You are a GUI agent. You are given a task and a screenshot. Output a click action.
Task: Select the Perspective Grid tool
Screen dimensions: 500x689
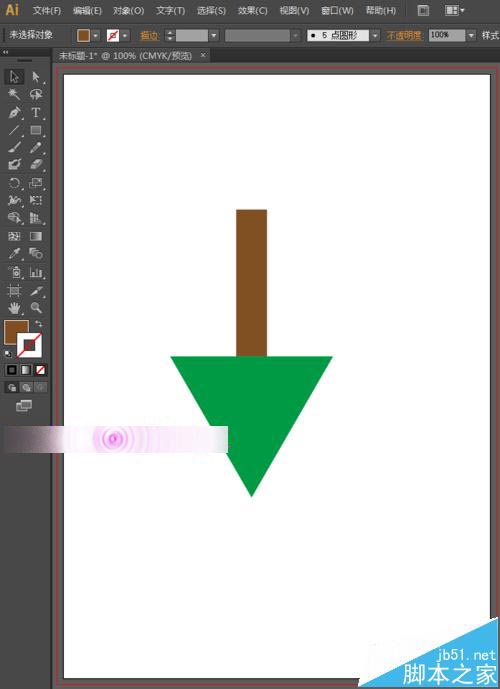click(36, 218)
